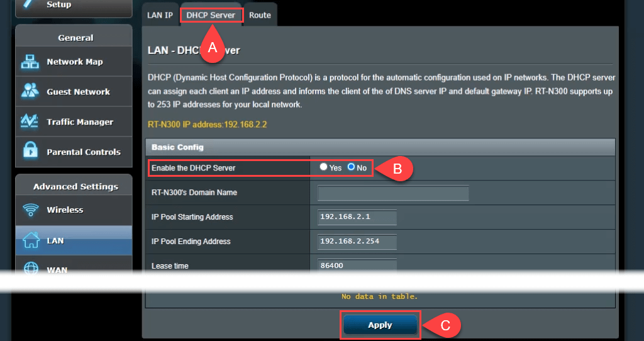
Task: Click the Setup icon at the sidebar top
Action: tap(29, 5)
